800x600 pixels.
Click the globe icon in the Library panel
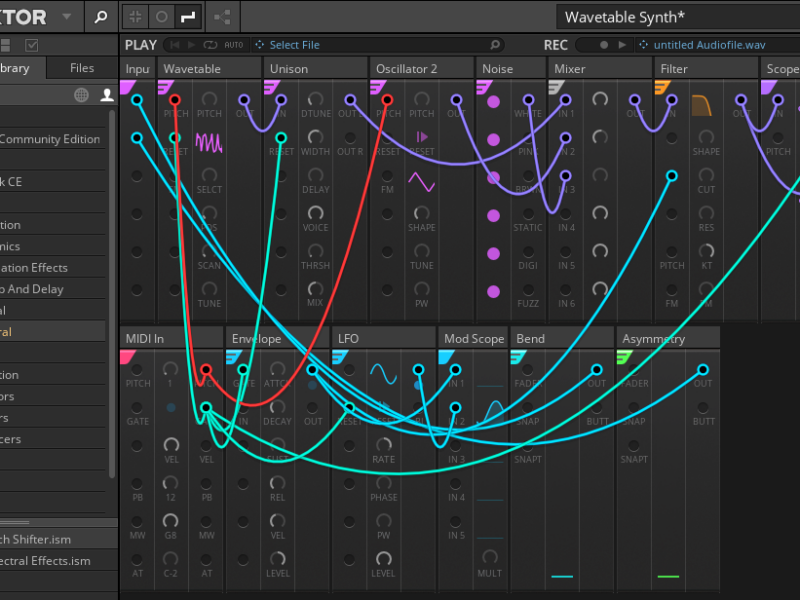tap(81, 95)
